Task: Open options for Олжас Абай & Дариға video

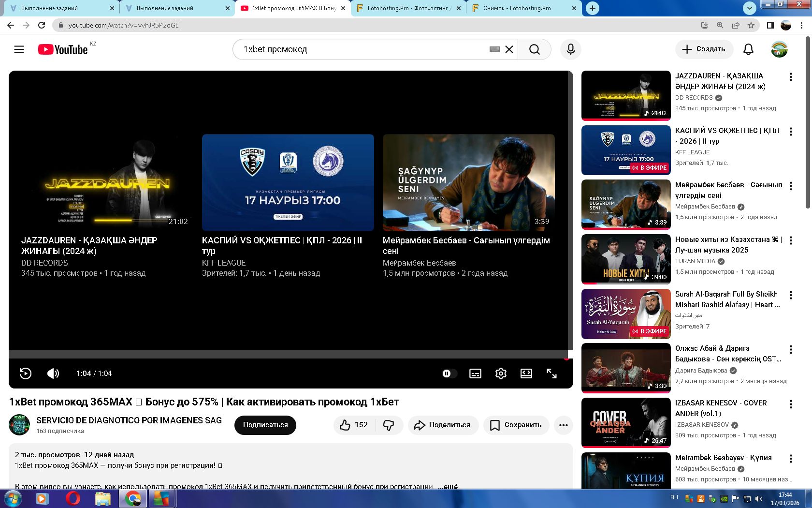Action: pyautogui.click(x=791, y=349)
